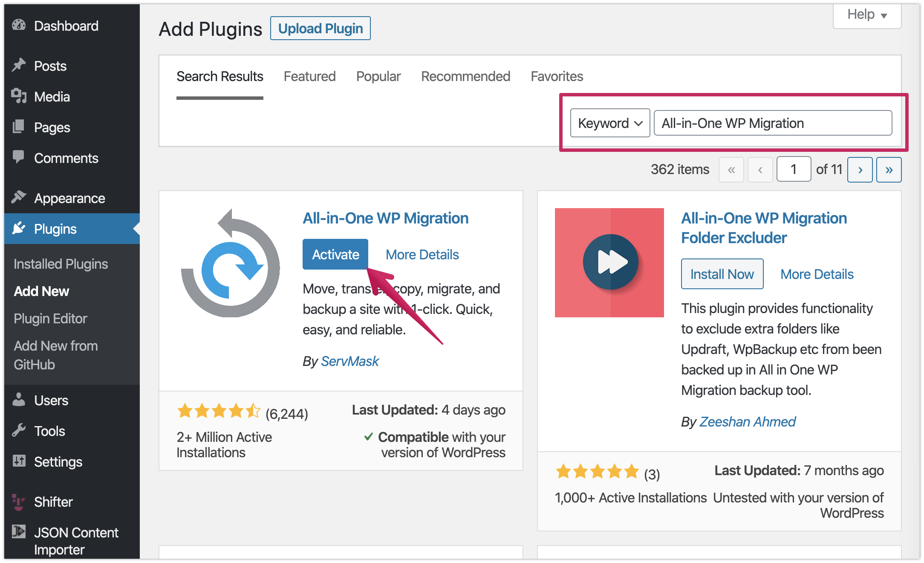Click "Last Updated: 4 days ago" text
This screenshot has width=924, height=563.
(429, 410)
